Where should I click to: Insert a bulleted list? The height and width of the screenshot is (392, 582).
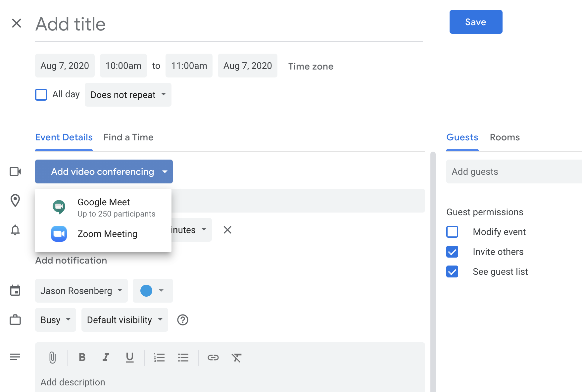pyautogui.click(x=183, y=358)
